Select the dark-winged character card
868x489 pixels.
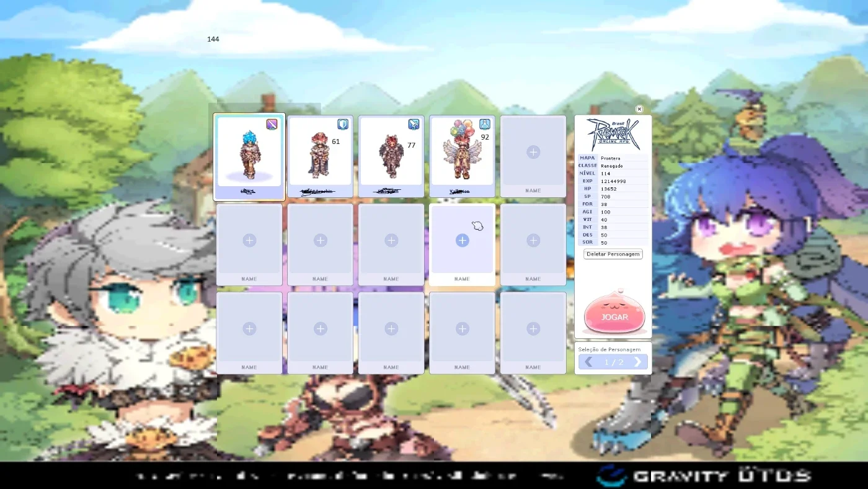tap(391, 156)
